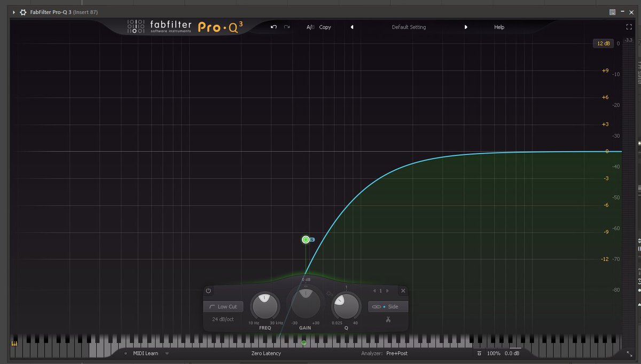Open the Zero Latency processing mode menu
Screen dimensions: 641x364
[266, 353]
